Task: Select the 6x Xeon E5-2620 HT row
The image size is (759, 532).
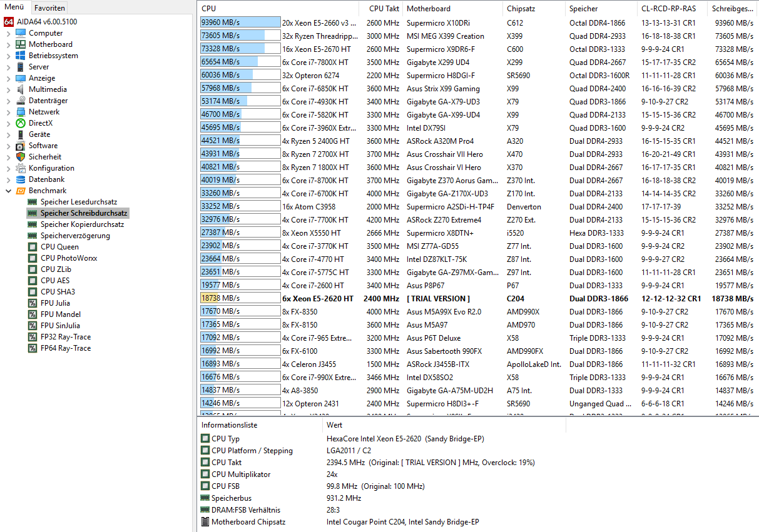Action: tap(478, 298)
